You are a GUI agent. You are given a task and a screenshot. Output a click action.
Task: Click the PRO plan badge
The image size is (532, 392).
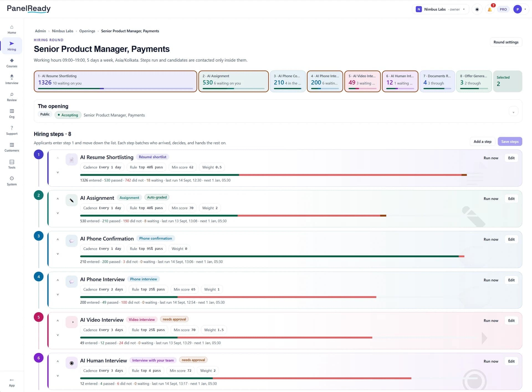[503, 9]
